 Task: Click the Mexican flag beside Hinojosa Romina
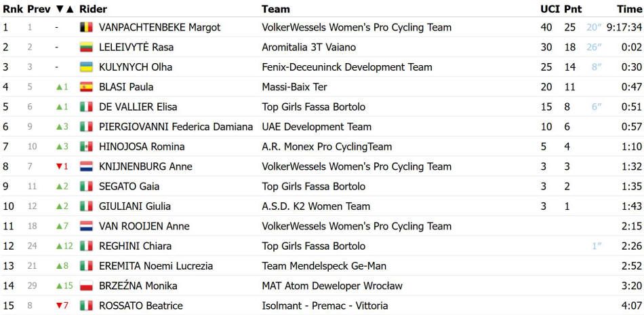86,147
